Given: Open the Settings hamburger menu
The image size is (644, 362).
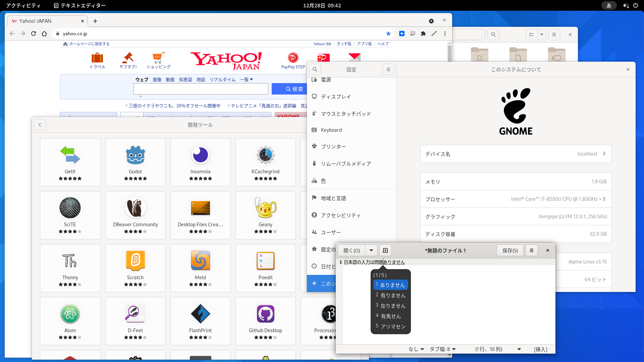Looking at the screenshot, I should point(388,69).
